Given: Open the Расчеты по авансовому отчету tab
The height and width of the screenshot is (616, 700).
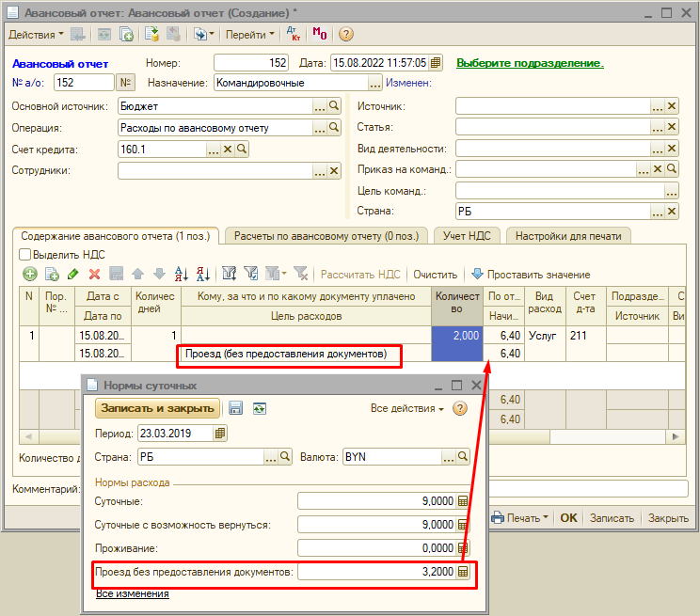Looking at the screenshot, I should (325, 235).
